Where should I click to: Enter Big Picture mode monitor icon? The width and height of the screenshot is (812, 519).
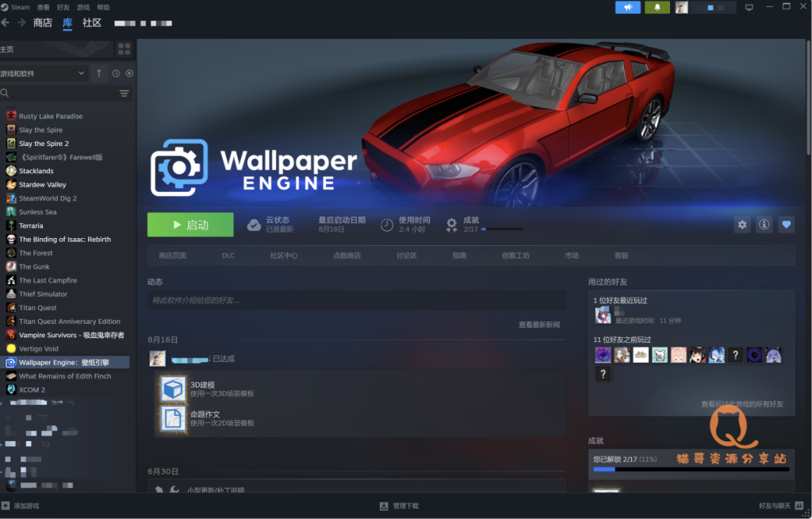(749, 7)
